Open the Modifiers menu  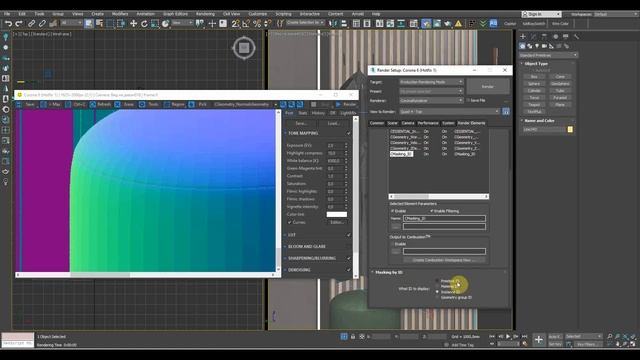coord(120,14)
